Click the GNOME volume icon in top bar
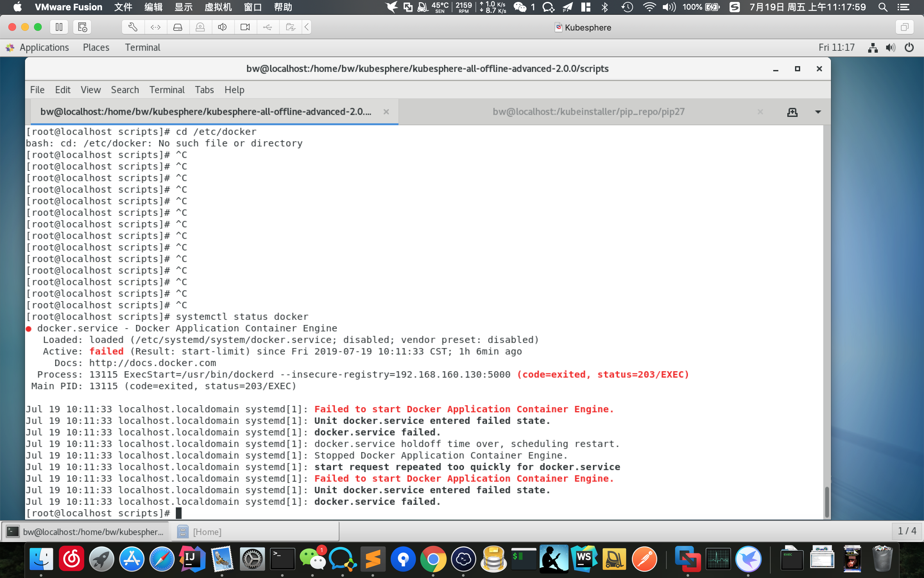 [890, 48]
